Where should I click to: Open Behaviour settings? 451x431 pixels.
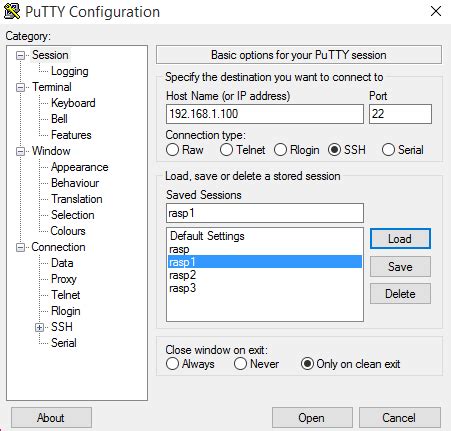point(75,183)
